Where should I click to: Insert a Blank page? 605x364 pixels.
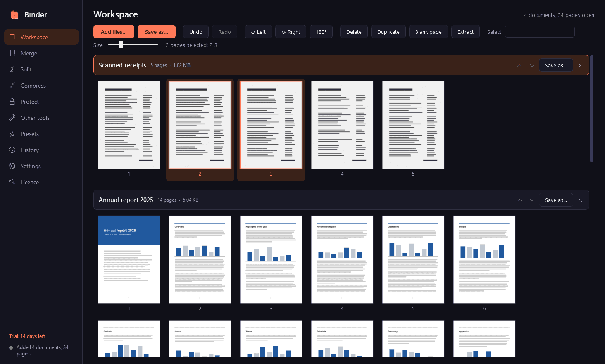429,32
